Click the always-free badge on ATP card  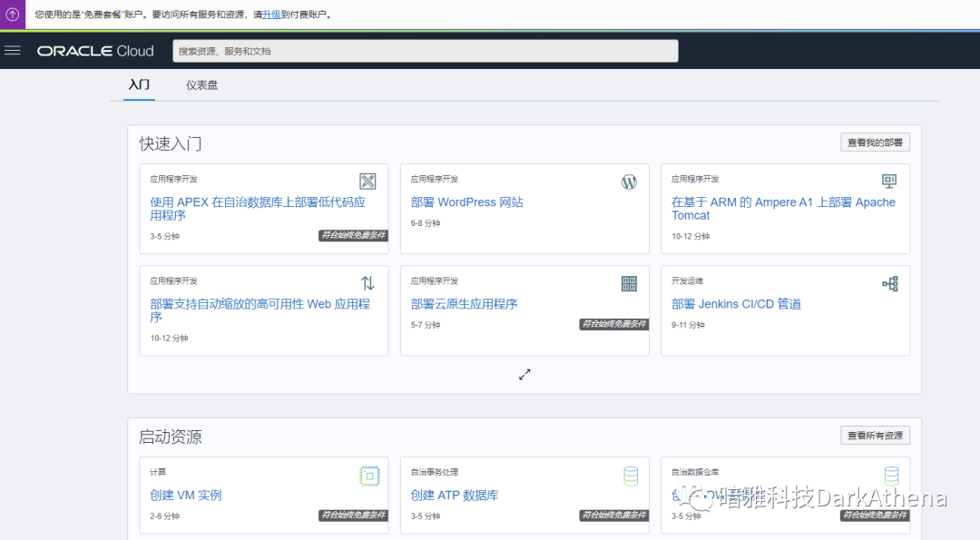(x=613, y=515)
